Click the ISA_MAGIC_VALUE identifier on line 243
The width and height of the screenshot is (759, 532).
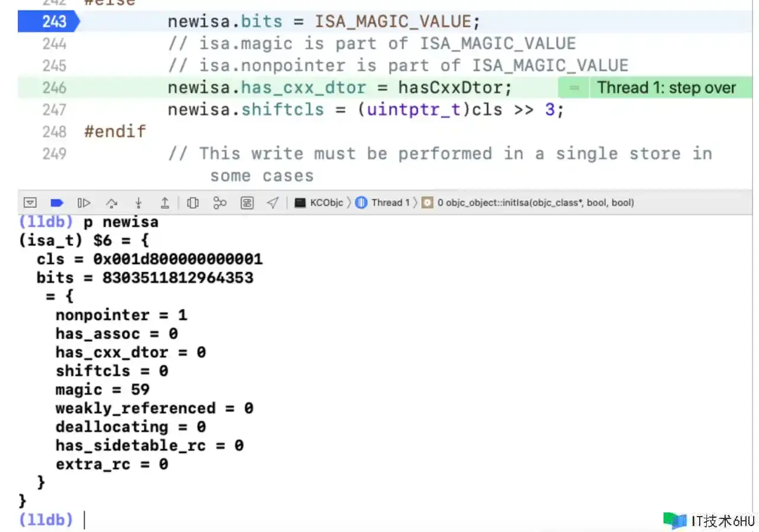[393, 22]
